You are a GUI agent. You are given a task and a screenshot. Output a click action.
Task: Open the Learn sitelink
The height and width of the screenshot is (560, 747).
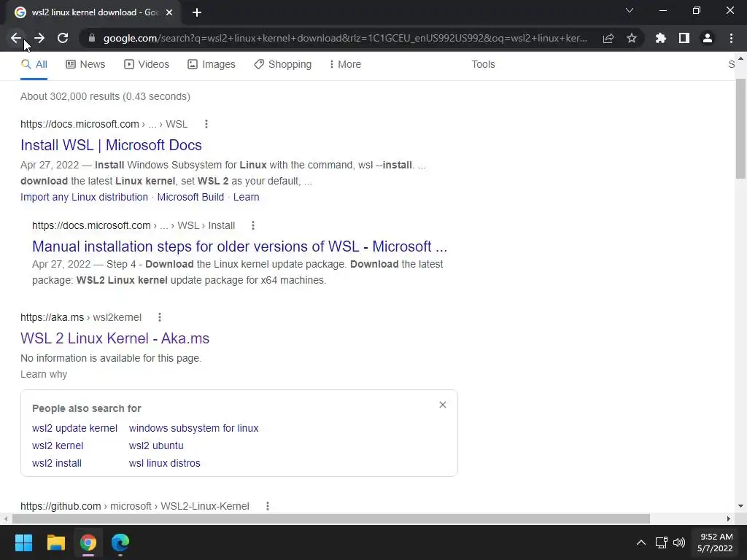tap(247, 197)
